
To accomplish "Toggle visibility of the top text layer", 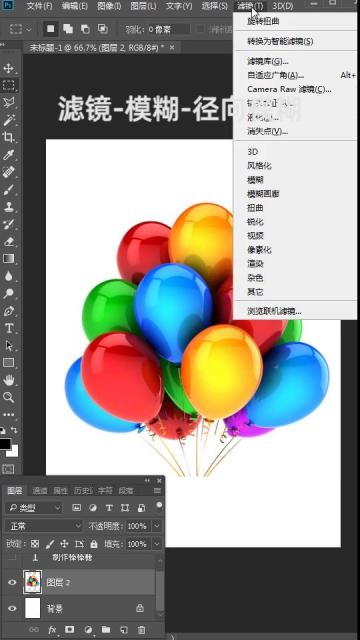I will click(12, 558).
